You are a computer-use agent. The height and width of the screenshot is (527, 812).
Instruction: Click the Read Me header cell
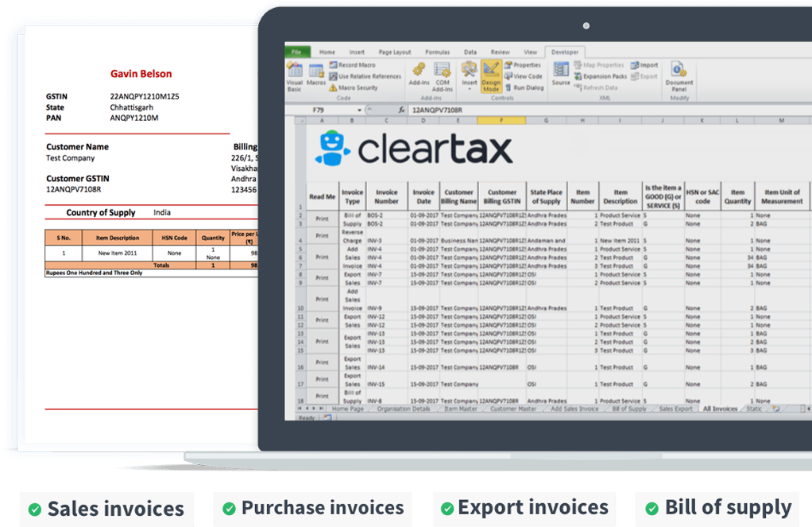point(322,196)
